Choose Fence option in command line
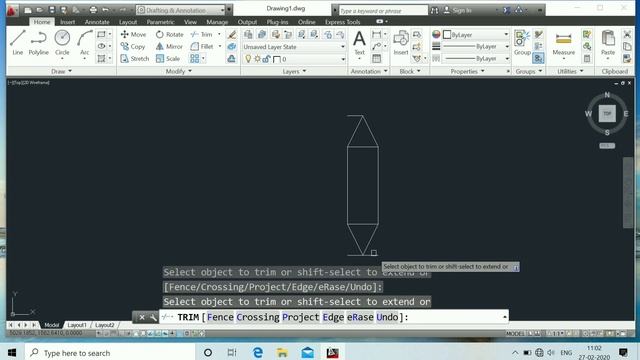640x360 pixels. tap(220, 317)
